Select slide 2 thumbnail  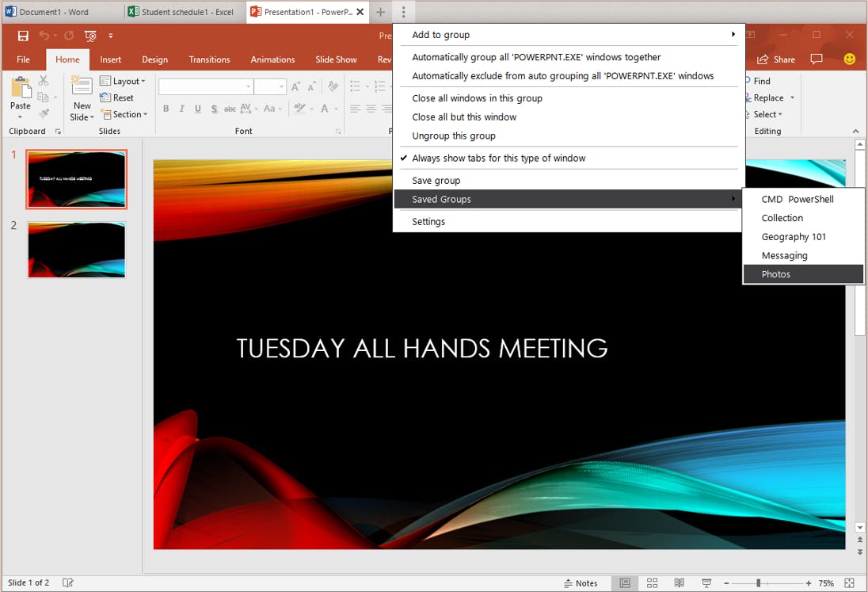77,250
